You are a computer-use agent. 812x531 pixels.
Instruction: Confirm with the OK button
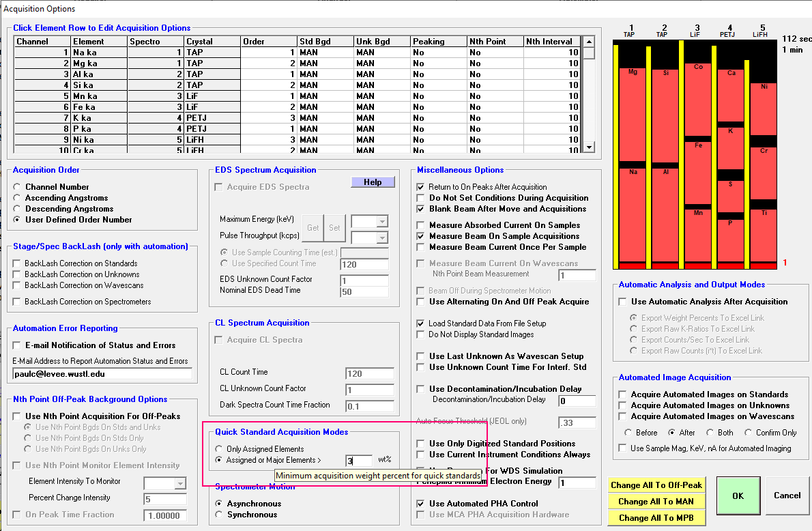(x=738, y=496)
